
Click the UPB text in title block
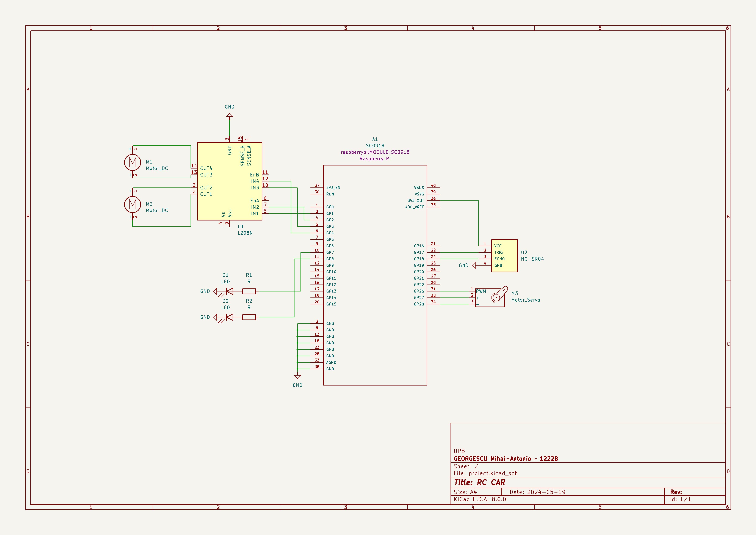click(459, 451)
